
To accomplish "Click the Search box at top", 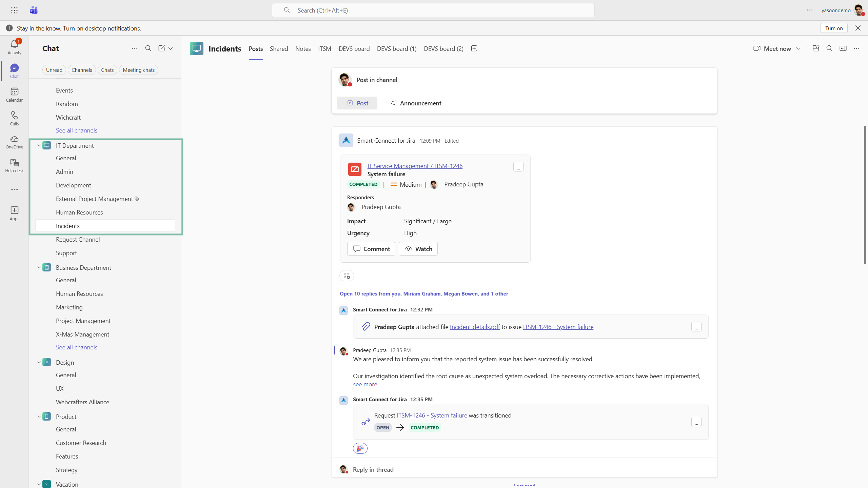I will 433,10.
